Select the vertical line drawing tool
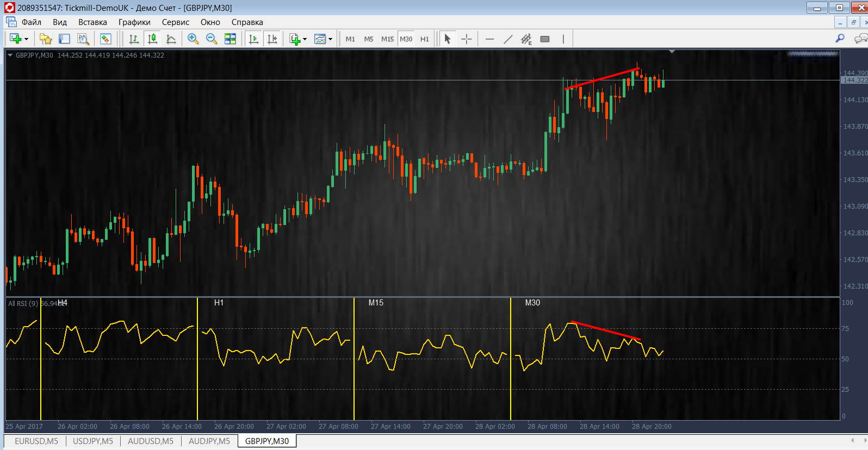The width and height of the screenshot is (868, 450). click(563, 39)
